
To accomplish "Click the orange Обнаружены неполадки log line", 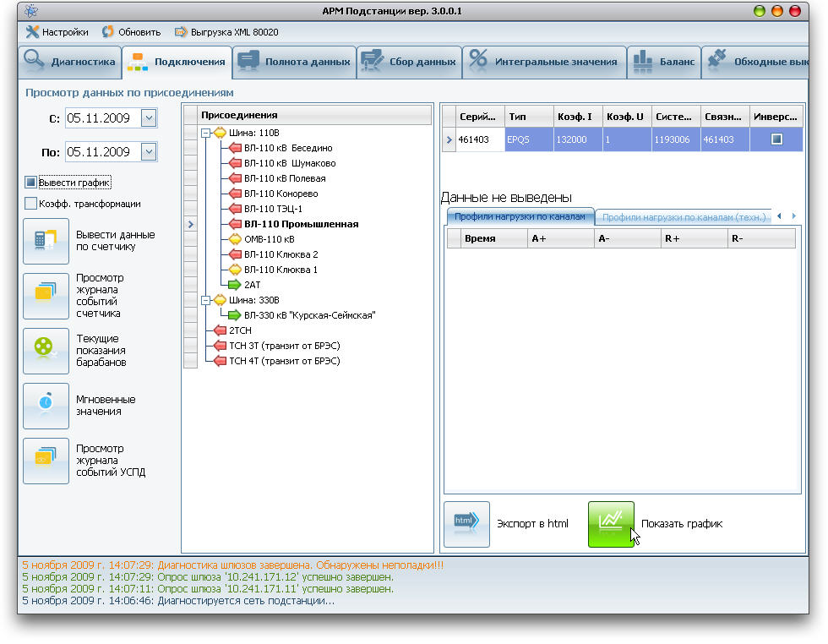I will tap(233, 565).
